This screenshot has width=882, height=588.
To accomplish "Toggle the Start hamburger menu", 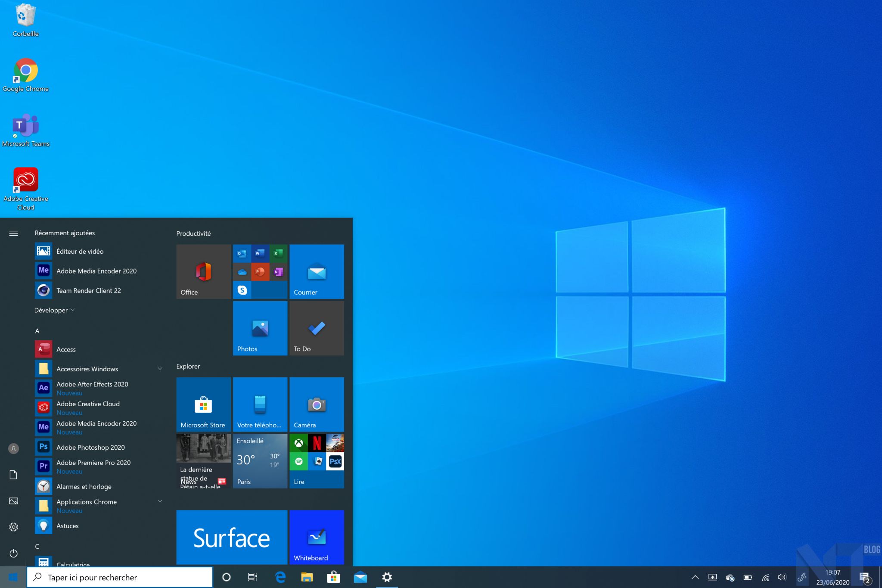I will [13, 233].
